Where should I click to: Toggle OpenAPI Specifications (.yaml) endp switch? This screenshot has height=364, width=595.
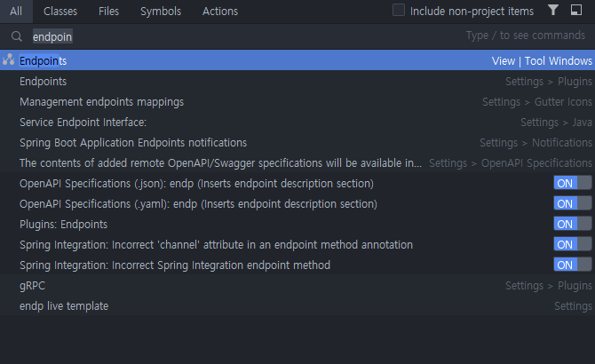(572, 203)
